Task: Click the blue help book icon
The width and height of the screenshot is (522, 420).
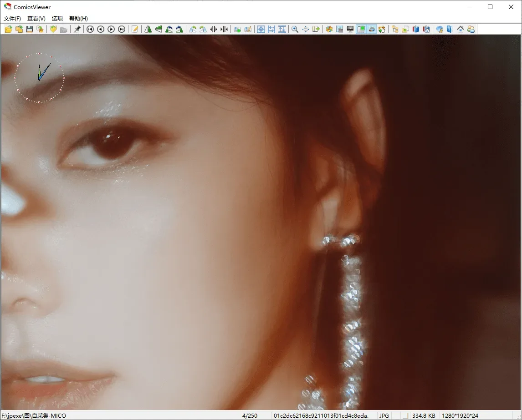Action: click(450, 29)
